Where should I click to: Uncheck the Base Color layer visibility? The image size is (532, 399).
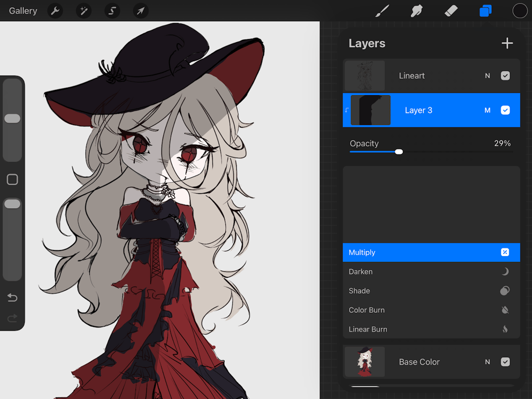[505, 362]
